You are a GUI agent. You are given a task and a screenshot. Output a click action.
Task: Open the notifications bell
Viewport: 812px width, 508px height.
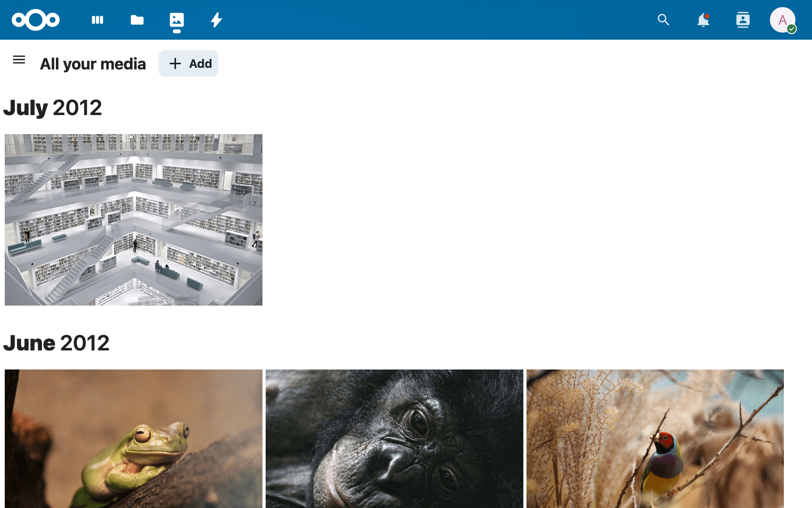coord(703,20)
